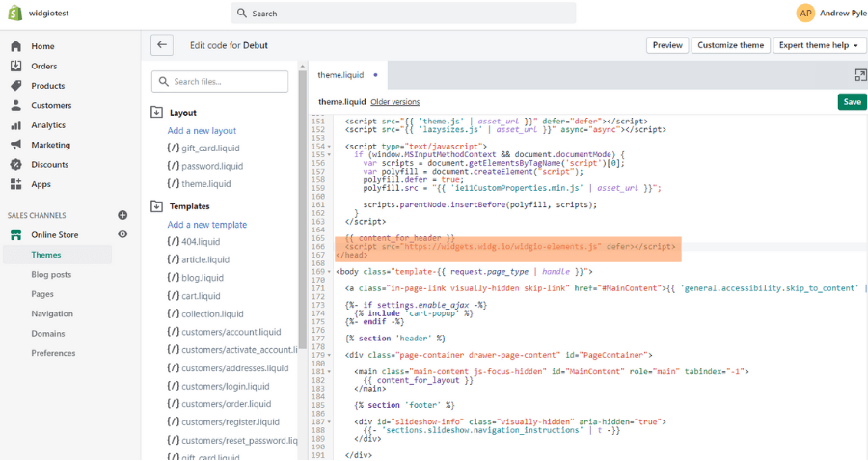Click the Preview button

tap(667, 45)
